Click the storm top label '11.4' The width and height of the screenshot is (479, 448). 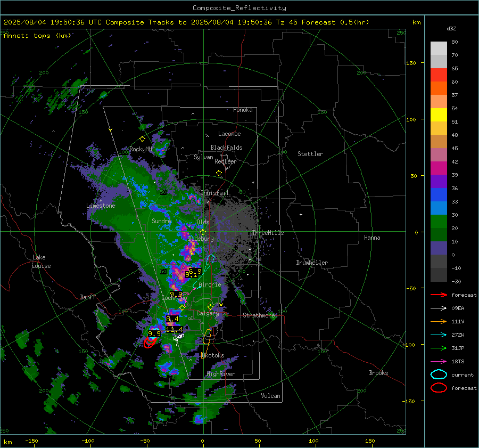click(174, 329)
